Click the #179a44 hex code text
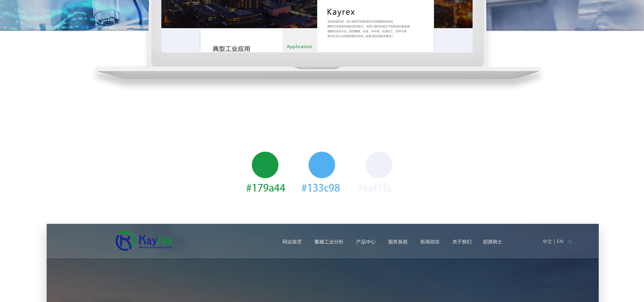Screen dimensions: 644x302 click(x=266, y=188)
